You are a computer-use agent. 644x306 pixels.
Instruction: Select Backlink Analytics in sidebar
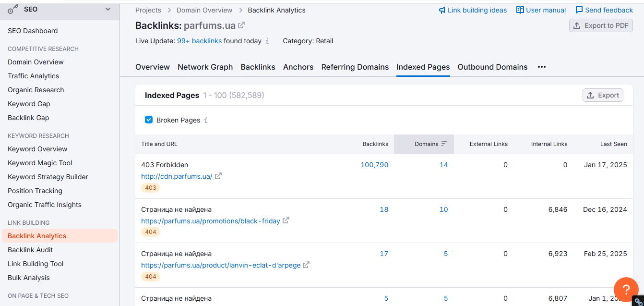(x=60, y=236)
